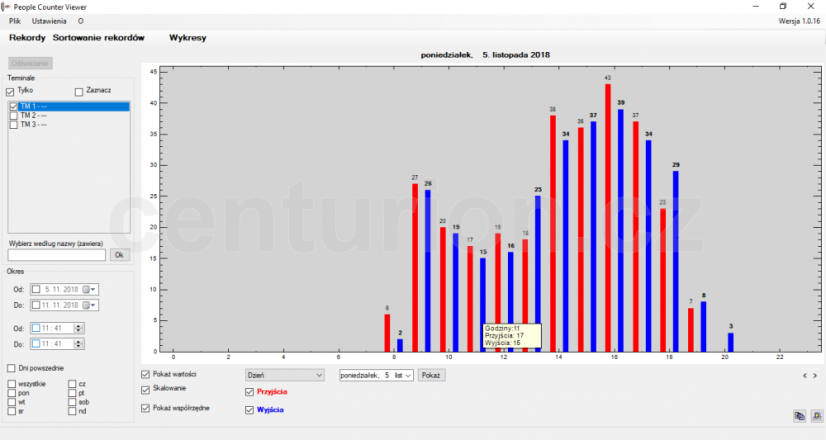The height and width of the screenshot is (440, 826).
Task: Switch to the Wykresy tab
Action: pyautogui.click(x=188, y=38)
